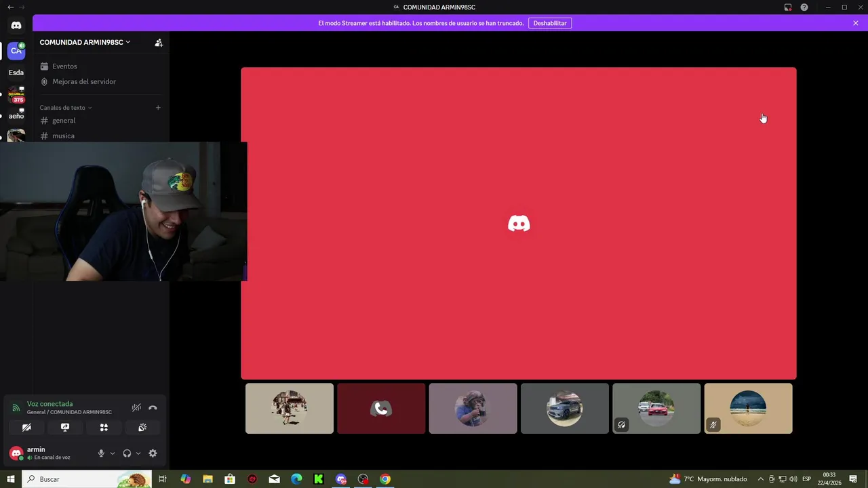
Task: Open the weather widget 7°C Mayorm. nublado
Action: coord(708,479)
